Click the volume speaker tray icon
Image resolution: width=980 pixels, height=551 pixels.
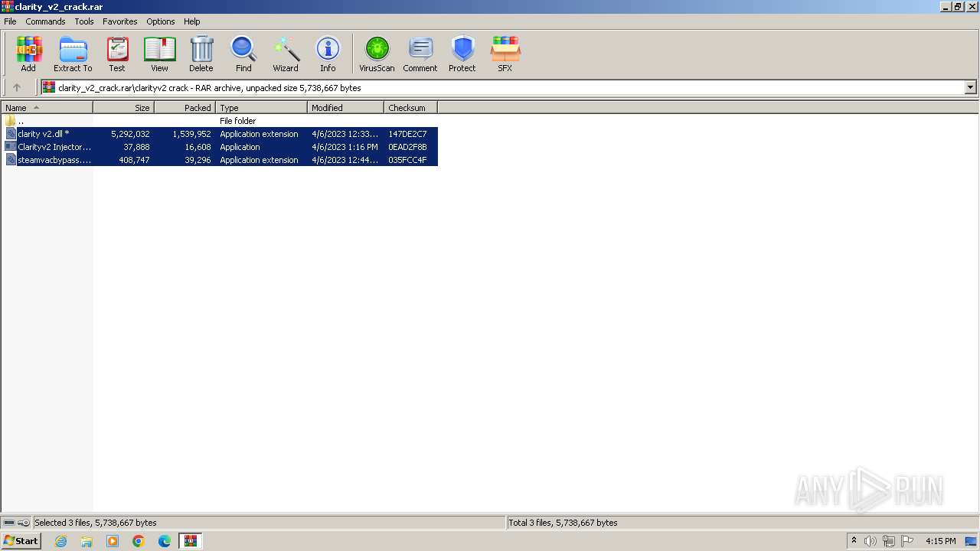coord(871,541)
